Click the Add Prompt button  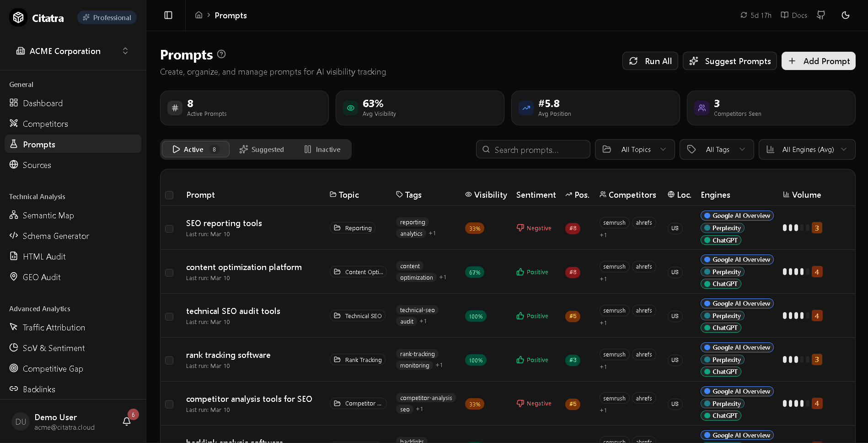click(x=818, y=61)
